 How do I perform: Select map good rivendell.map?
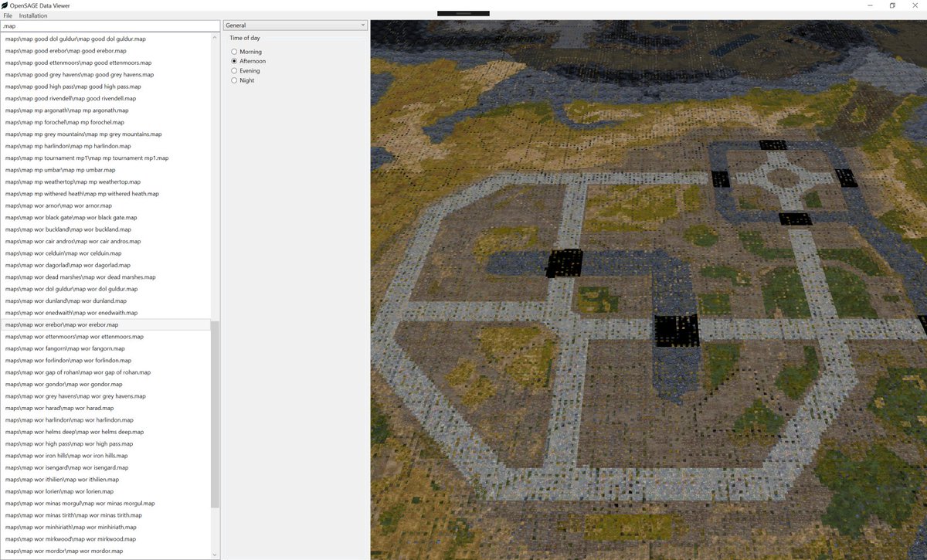(106, 98)
